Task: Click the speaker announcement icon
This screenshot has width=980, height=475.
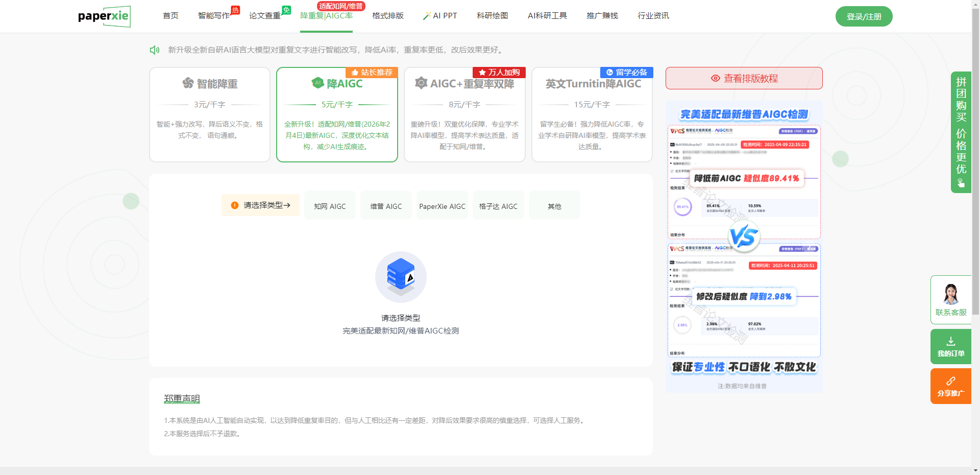Action: pos(154,50)
